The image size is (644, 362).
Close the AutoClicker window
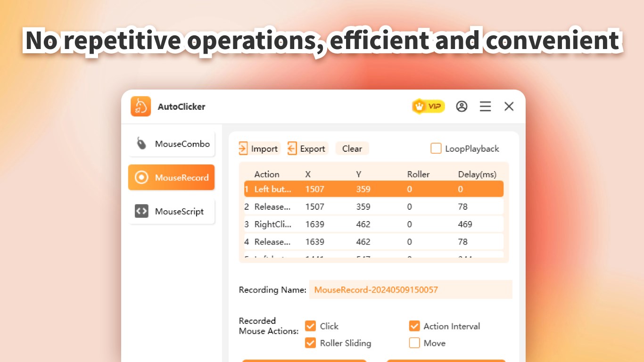[509, 107]
